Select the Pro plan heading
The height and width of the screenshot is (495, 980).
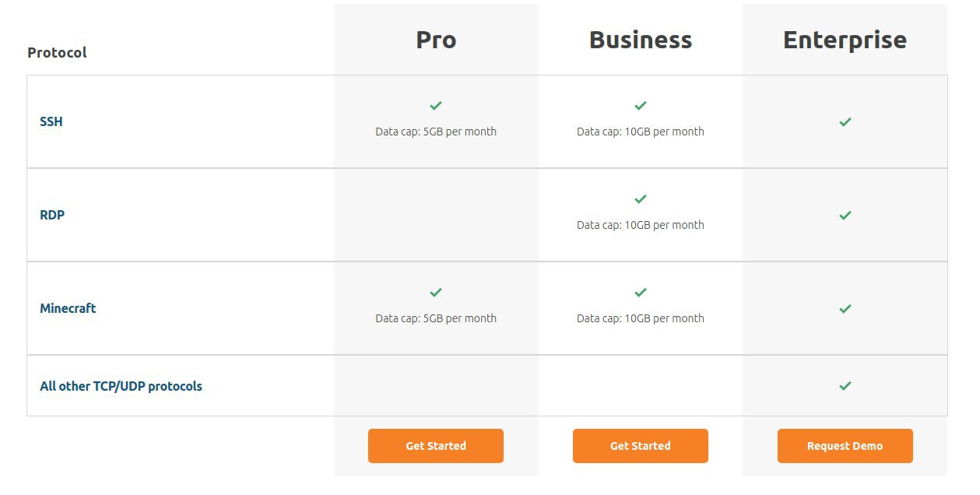click(436, 40)
